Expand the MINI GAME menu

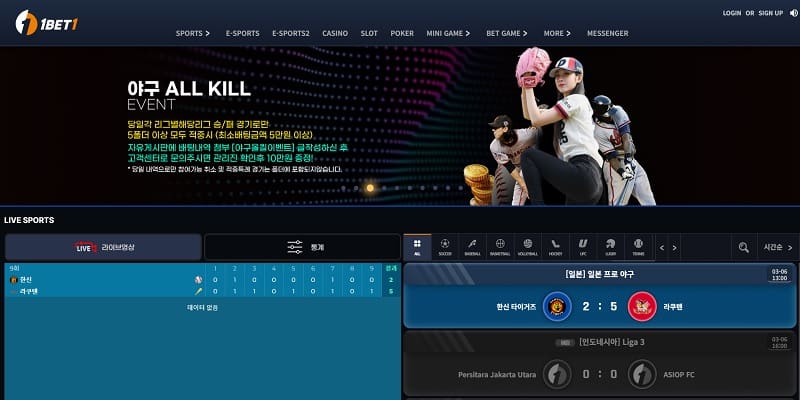pyautogui.click(x=448, y=33)
